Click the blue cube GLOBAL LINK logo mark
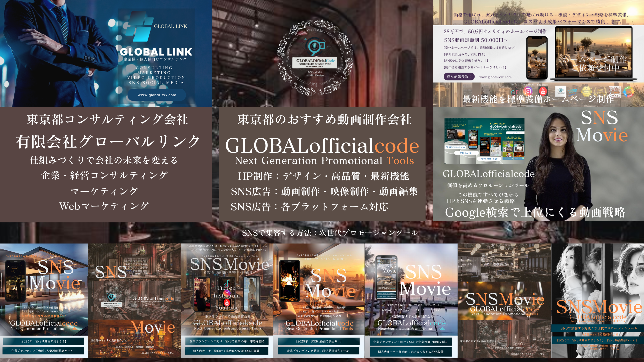This screenshot has width=644, height=362. pyautogui.click(x=139, y=27)
